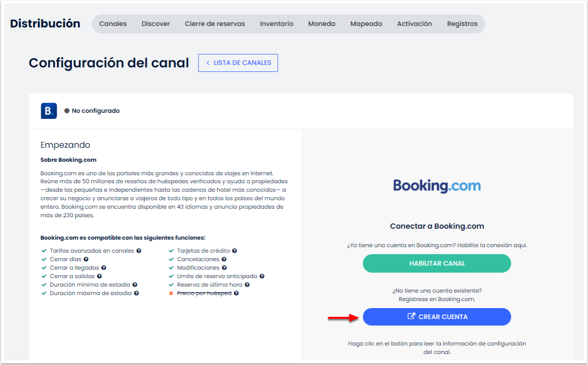Screen dimensions: 588x365
Task: Switch to the Mapeado tab
Action: pyautogui.click(x=367, y=23)
